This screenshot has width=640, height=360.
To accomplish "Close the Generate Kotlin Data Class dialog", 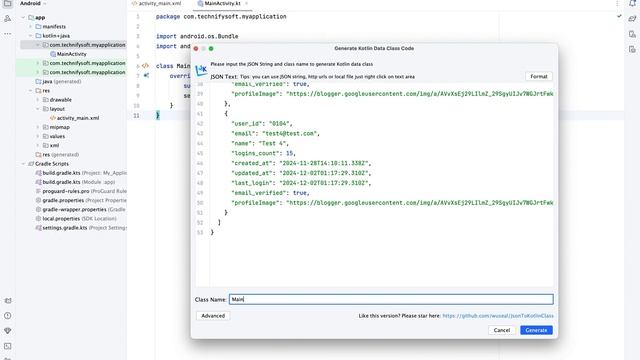I will 196,49.
